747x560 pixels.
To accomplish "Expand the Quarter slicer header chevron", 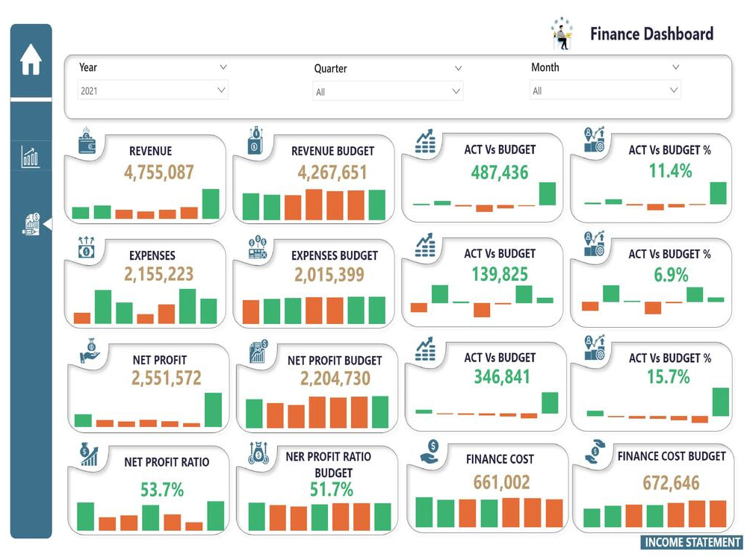I will click(x=458, y=68).
